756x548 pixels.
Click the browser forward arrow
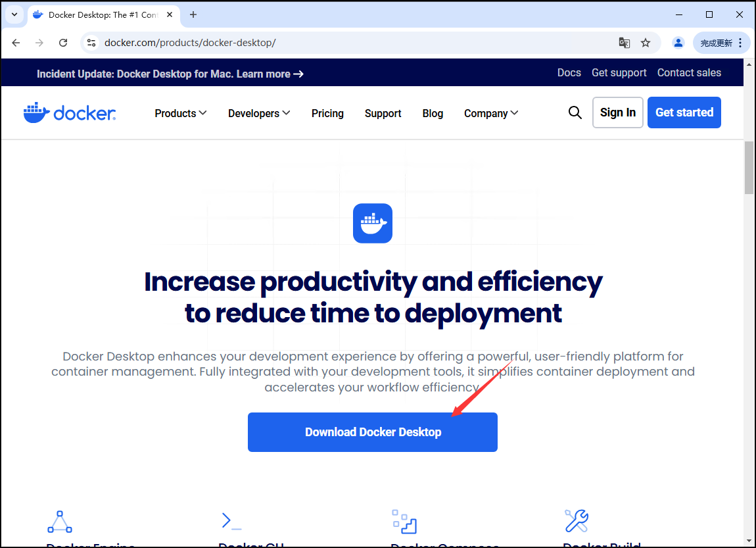click(x=39, y=43)
